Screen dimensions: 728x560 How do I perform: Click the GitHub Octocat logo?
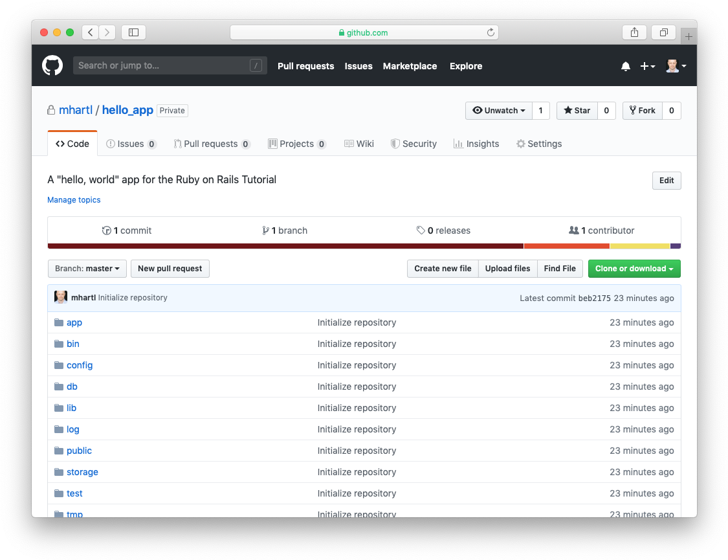52,65
